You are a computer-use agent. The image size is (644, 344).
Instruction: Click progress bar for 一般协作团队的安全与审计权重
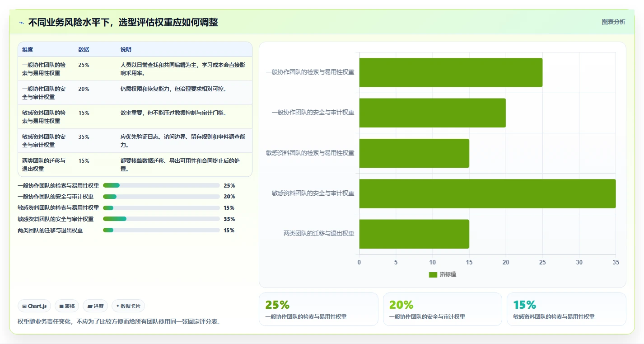[161, 197]
